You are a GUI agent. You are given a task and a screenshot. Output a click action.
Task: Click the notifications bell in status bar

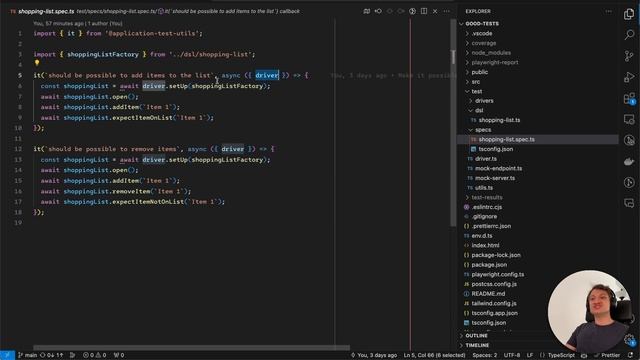pyautogui.click(x=631, y=355)
